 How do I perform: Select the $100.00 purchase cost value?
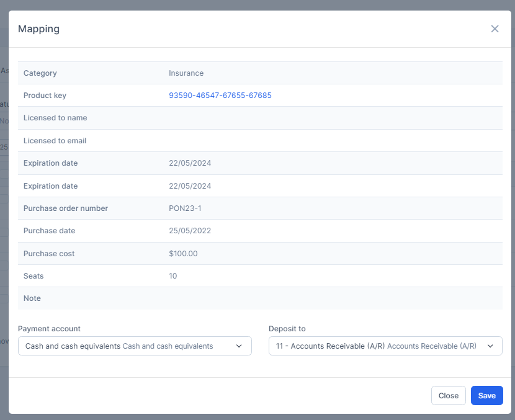click(x=183, y=254)
